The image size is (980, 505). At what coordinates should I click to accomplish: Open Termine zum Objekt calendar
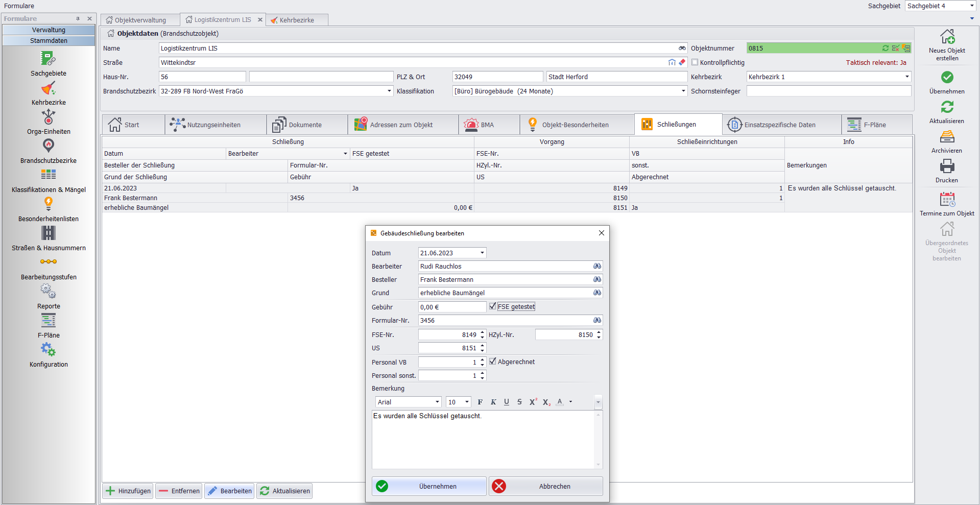947,199
